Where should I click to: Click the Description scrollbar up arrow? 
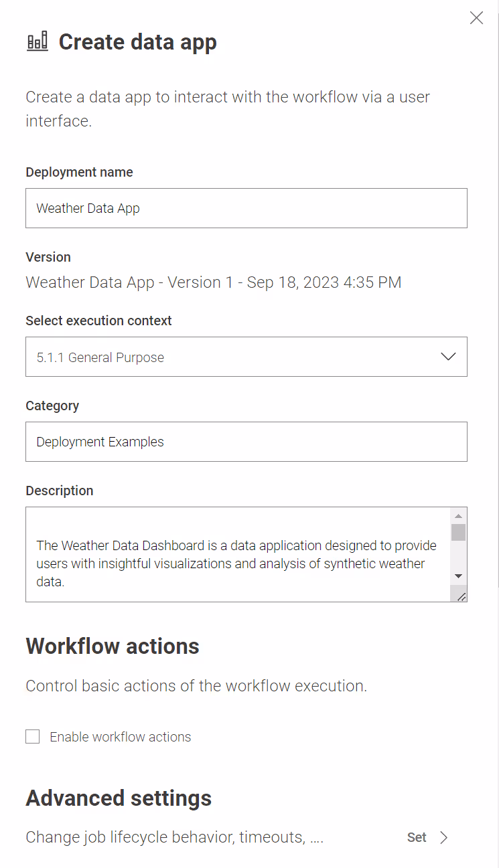459,516
